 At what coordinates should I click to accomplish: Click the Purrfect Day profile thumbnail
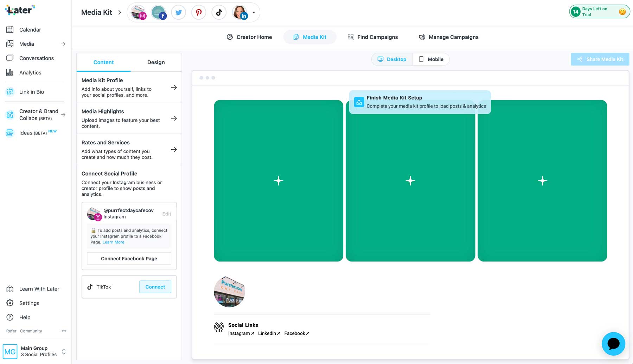(229, 292)
